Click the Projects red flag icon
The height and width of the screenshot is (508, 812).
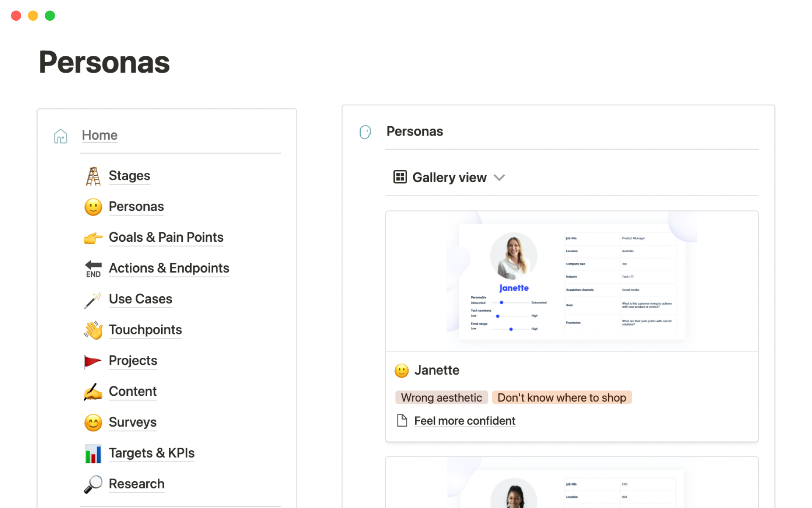pos(93,361)
